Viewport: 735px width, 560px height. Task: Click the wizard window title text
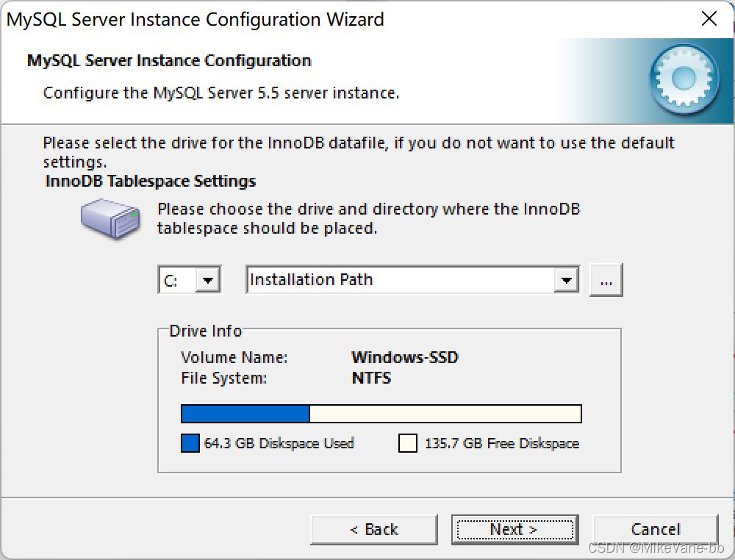pos(196,20)
